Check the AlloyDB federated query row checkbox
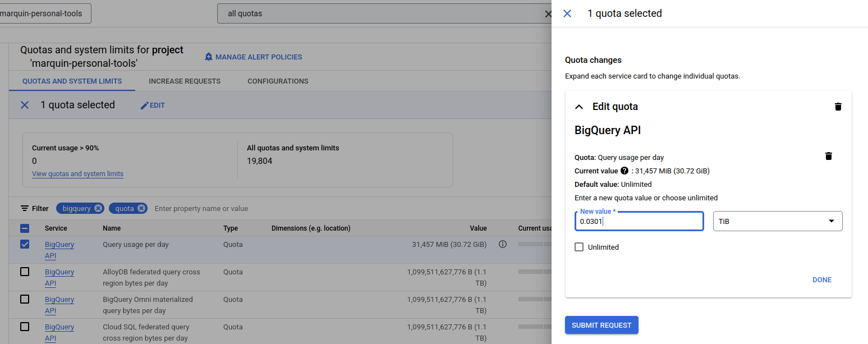The height and width of the screenshot is (344, 868). point(25,272)
